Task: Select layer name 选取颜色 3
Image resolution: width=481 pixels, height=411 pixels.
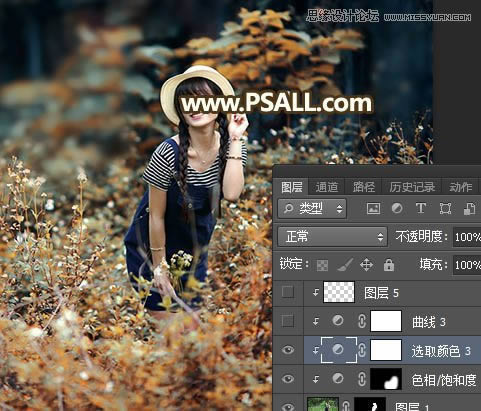Action: coord(441,351)
